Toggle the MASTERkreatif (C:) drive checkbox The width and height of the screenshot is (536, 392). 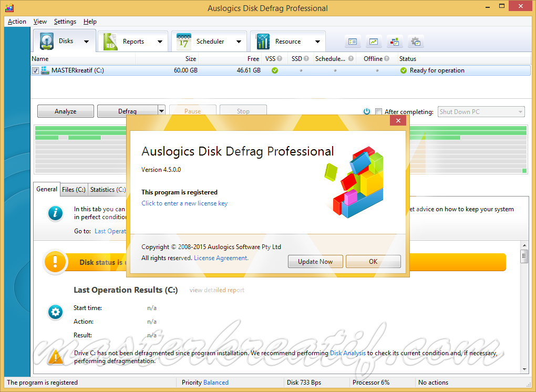[x=35, y=71]
